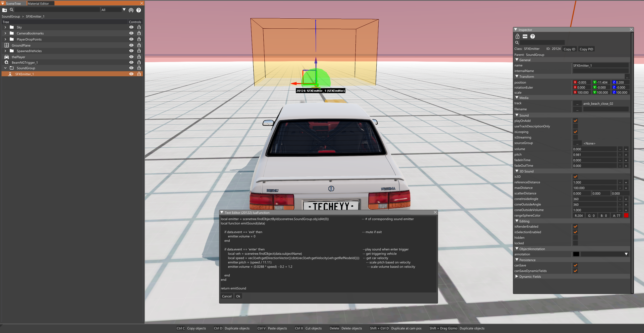Image resolution: width=644 pixels, height=333 pixels.
Task: Uncheck the isLooping checkbox
Action: pyautogui.click(x=575, y=132)
